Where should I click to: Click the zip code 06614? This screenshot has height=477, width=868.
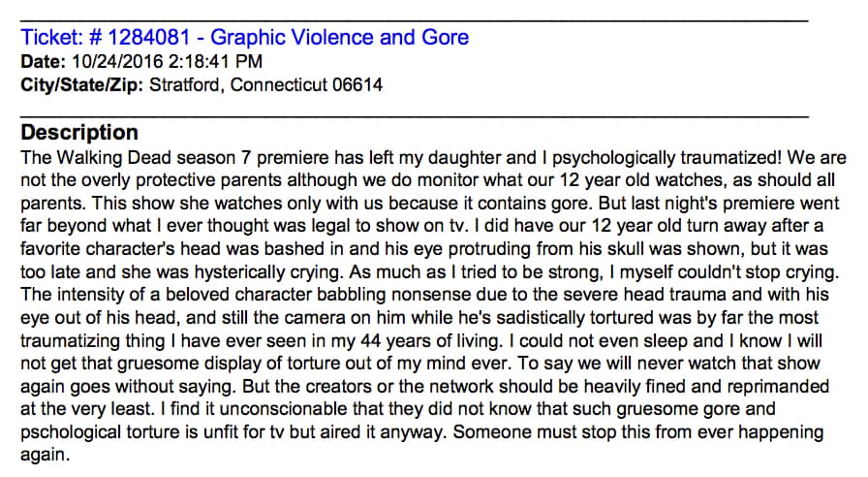click(x=354, y=85)
